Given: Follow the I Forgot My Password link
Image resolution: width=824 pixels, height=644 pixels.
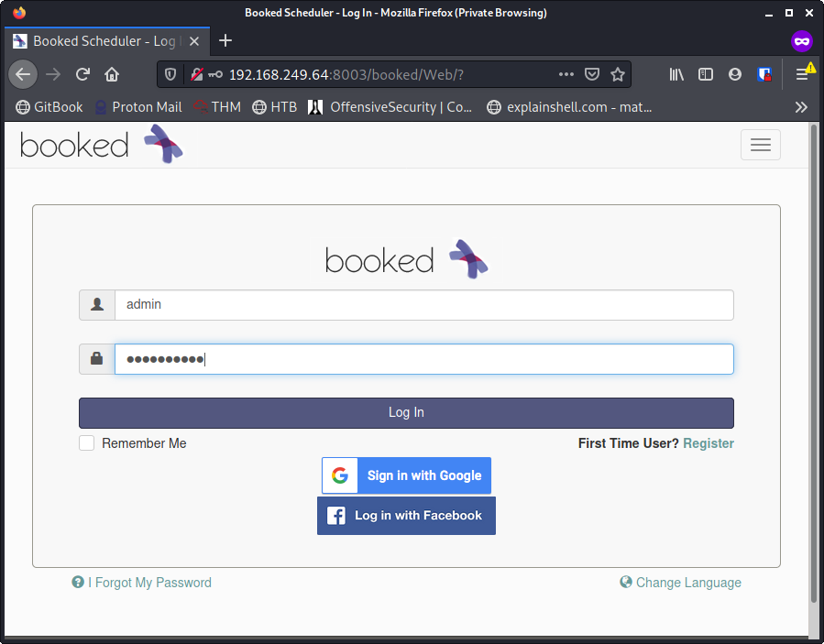Looking at the screenshot, I should point(149,583).
